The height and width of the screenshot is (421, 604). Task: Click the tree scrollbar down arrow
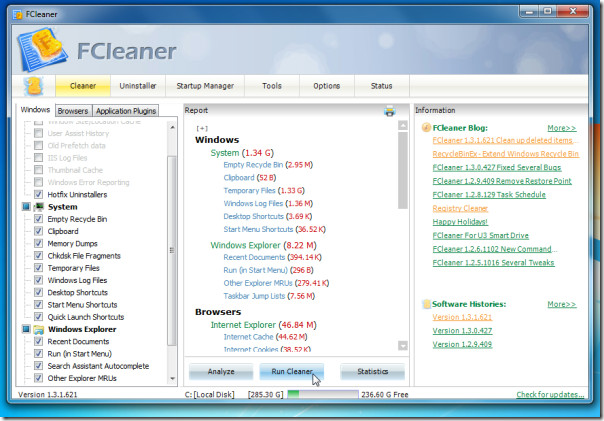point(172,379)
